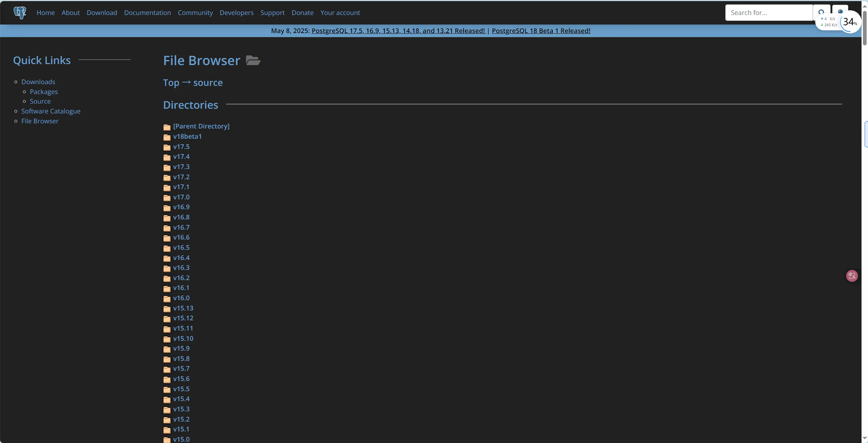Click the folder icon beside Parent Directory
The height and width of the screenshot is (443, 868).
pyautogui.click(x=167, y=127)
